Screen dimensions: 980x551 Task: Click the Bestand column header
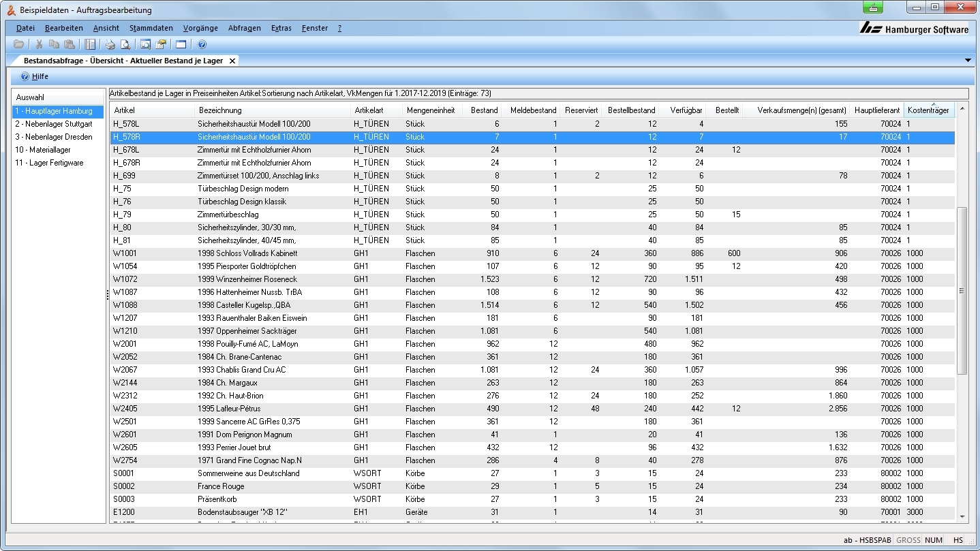(484, 110)
